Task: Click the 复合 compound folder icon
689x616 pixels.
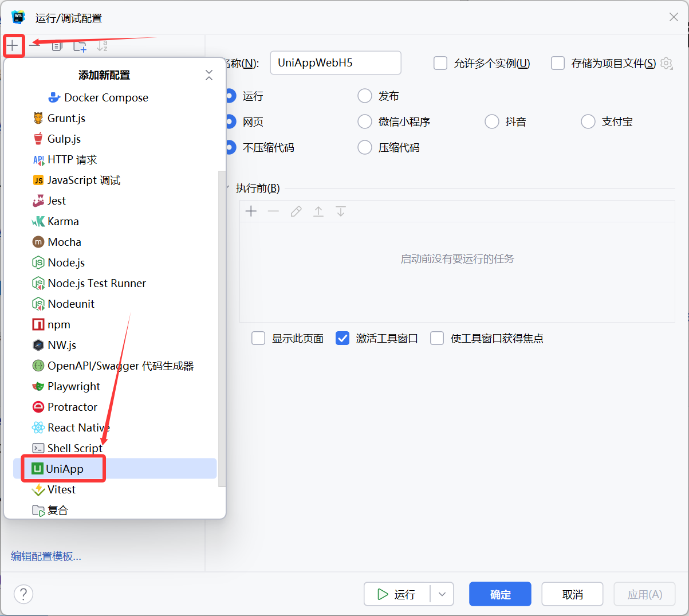Action: 38,510
